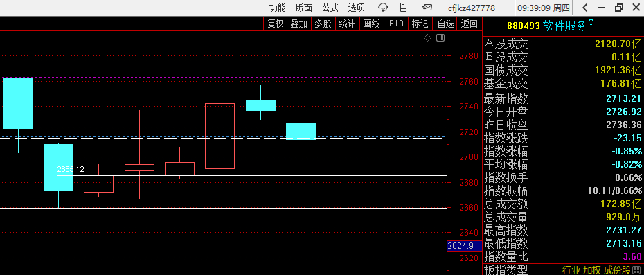Open the 功能 menu

[x=277, y=8]
